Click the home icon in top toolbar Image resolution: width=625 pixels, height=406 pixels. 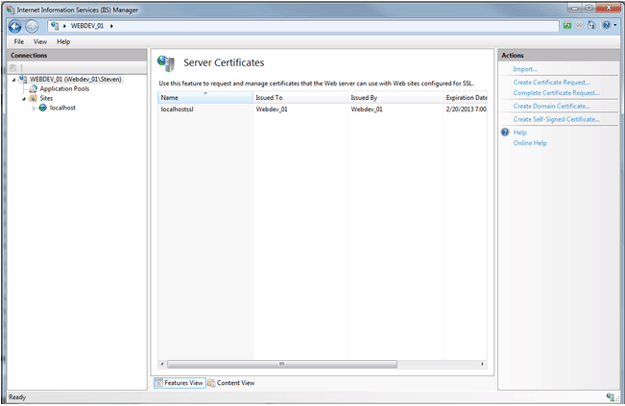pyautogui.click(x=592, y=25)
